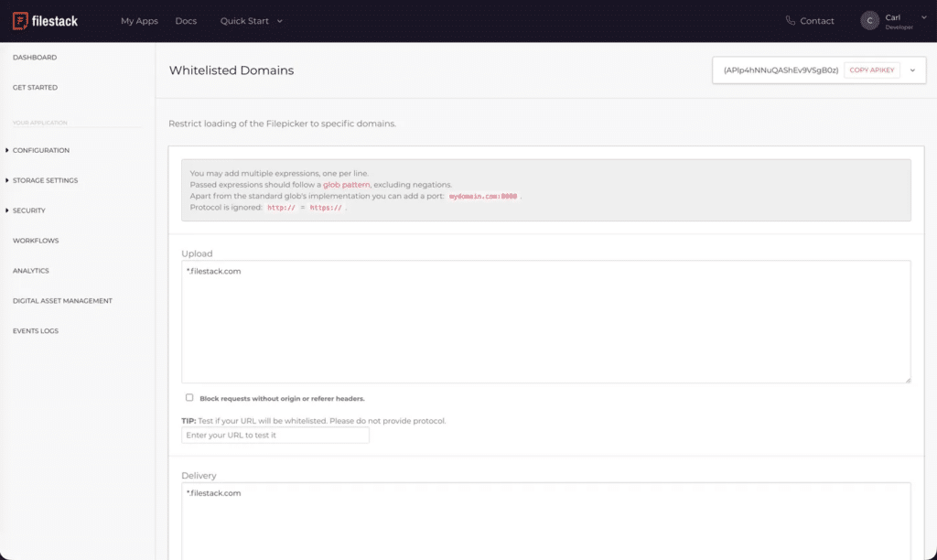
Task: Click the Security sidebar label
Action: click(x=29, y=210)
